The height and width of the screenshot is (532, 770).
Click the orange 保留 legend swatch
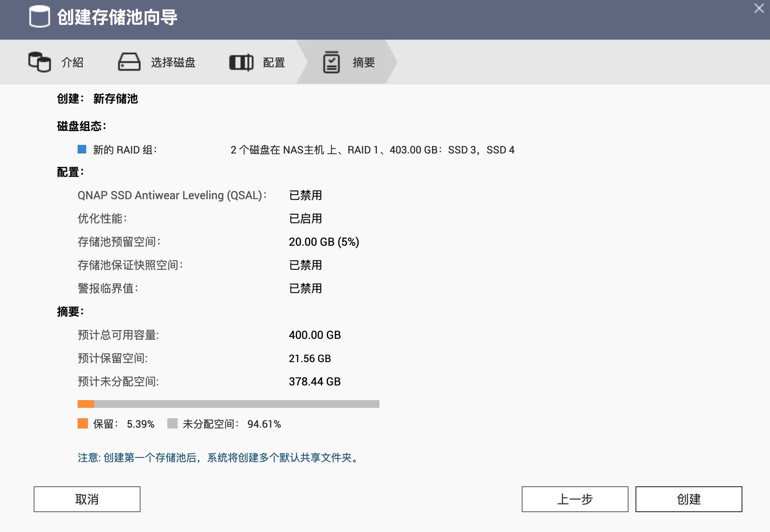point(82,424)
